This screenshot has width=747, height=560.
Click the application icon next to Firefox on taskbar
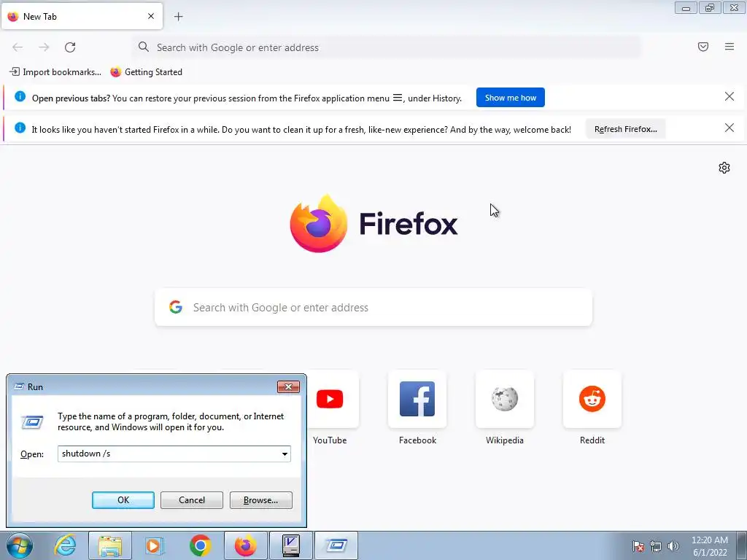tap(290, 545)
